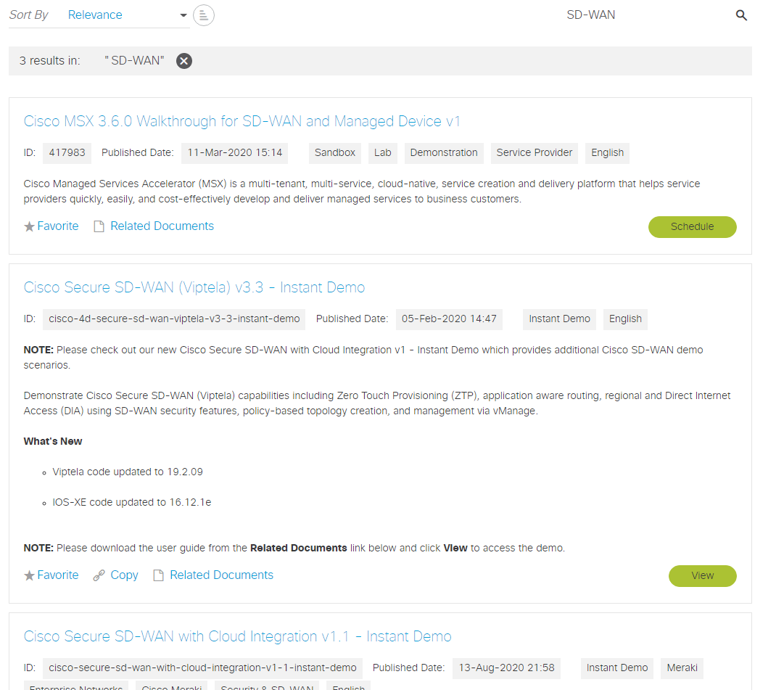Select the Sandbox tag
The height and width of the screenshot is (690, 784).
tap(334, 153)
